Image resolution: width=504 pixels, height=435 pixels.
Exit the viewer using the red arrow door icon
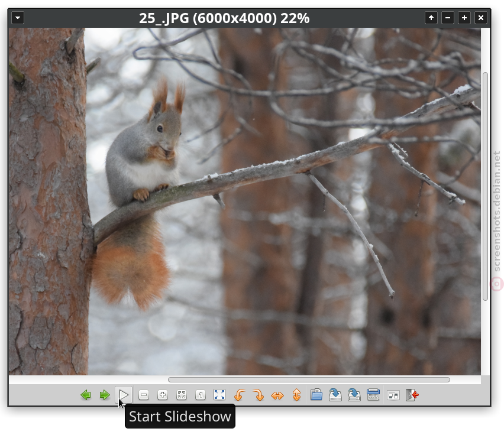(x=412, y=395)
